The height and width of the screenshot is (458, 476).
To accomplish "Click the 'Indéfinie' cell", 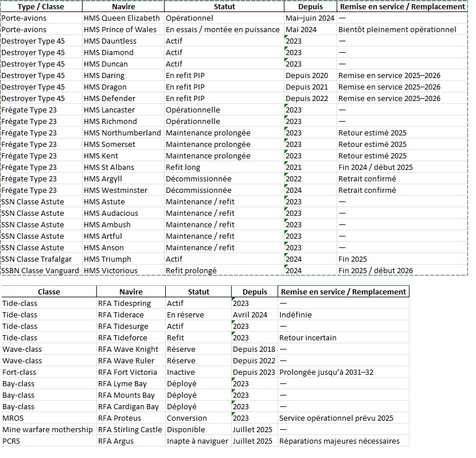I will coord(344,315).
